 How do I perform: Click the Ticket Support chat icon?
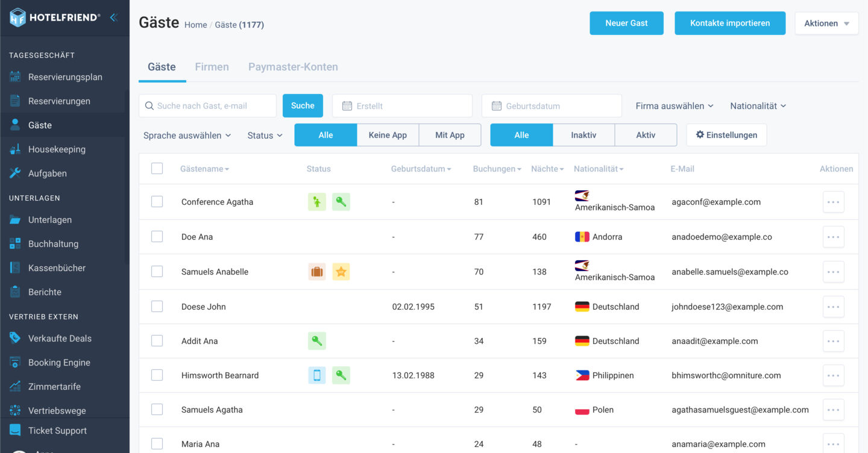15,431
